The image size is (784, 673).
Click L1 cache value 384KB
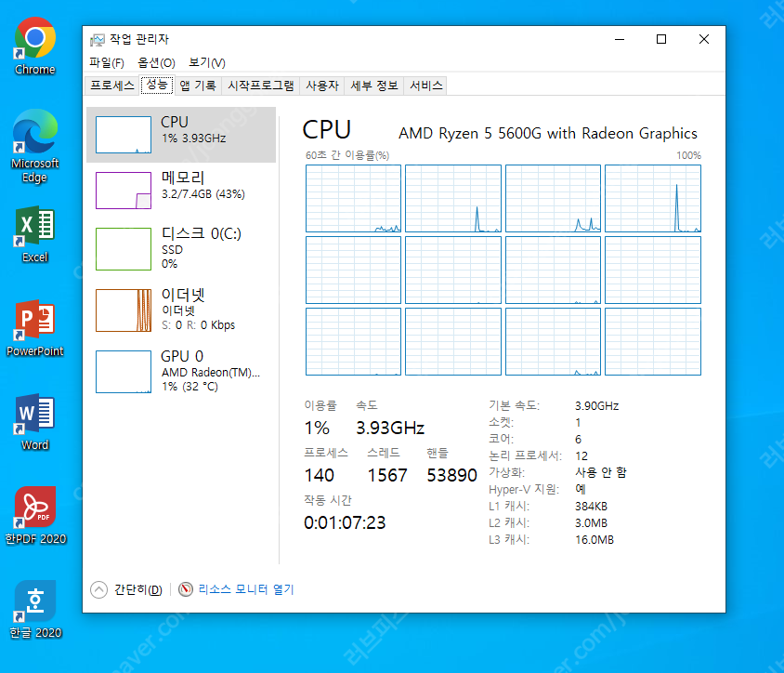tap(591, 507)
